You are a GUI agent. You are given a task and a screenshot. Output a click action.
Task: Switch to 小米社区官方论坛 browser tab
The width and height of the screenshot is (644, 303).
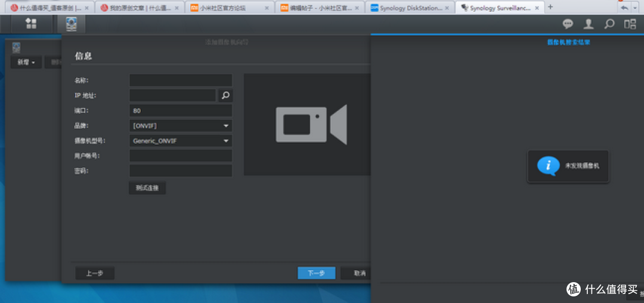coord(228,8)
